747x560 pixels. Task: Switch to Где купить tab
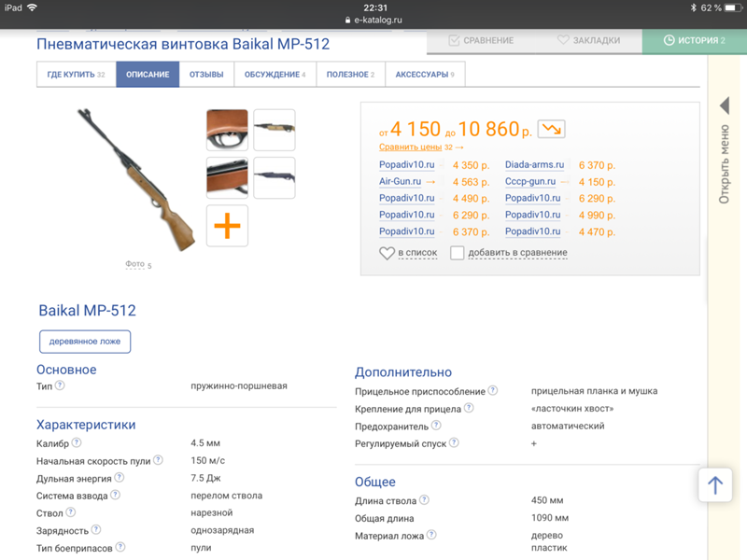77,75
